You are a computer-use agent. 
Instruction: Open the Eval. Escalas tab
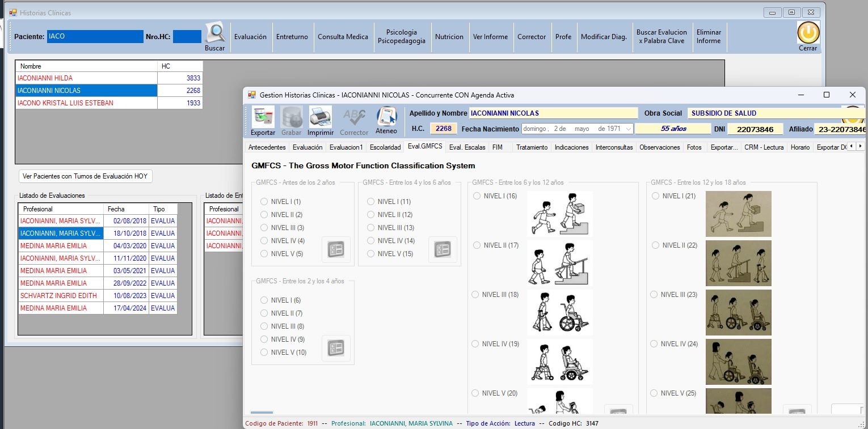pyautogui.click(x=467, y=147)
